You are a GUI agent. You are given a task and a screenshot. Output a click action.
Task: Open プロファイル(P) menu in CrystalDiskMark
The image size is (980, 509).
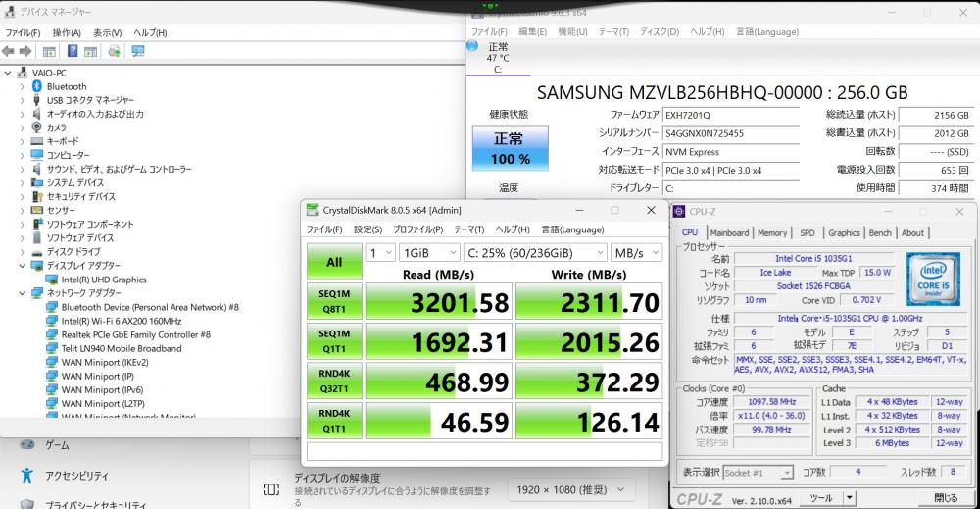[x=418, y=229]
